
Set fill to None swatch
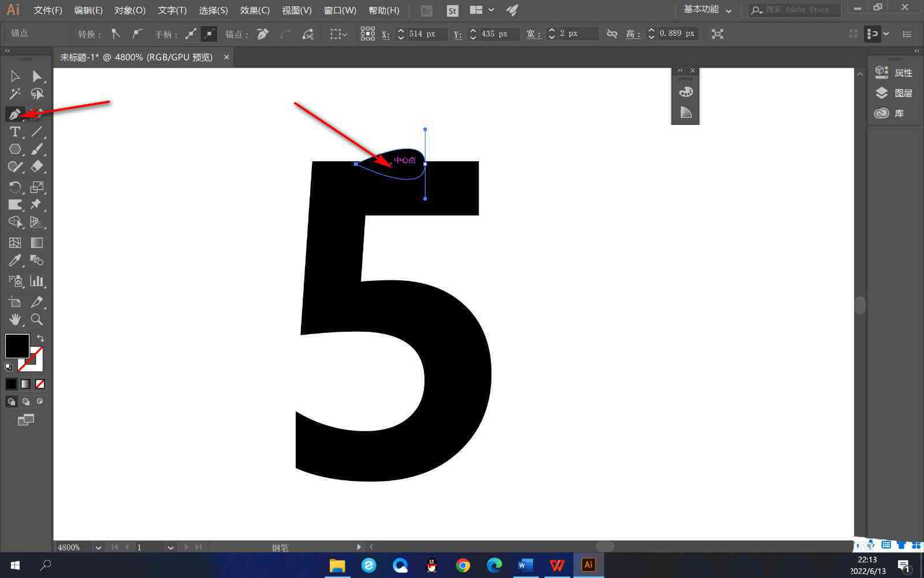pos(40,384)
